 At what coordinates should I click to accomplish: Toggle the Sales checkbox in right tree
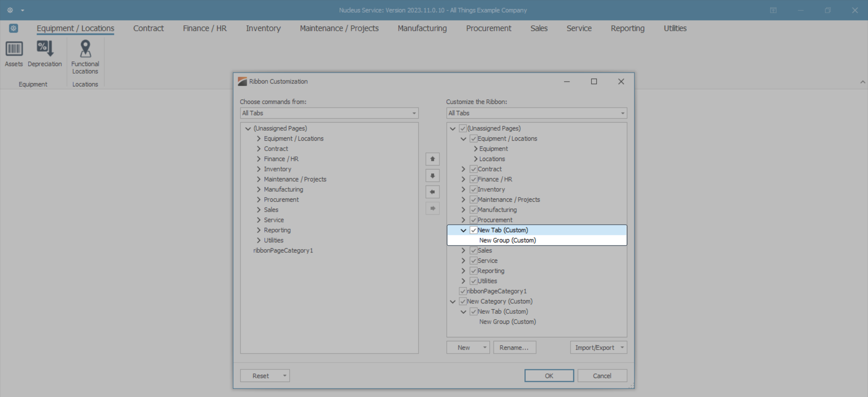(473, 250)
